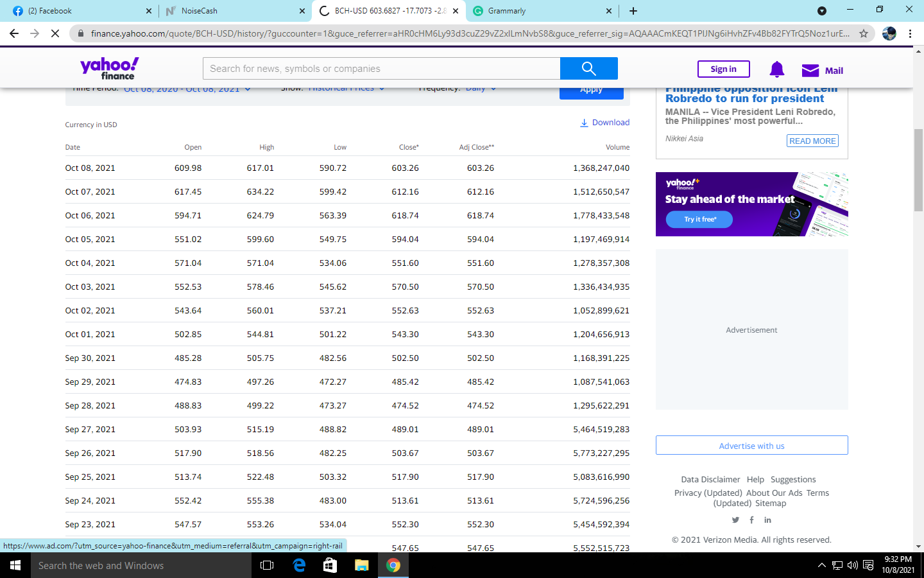Switch to the Facebook tab
Screen dimensions: 924x578
tap(81, 11)
